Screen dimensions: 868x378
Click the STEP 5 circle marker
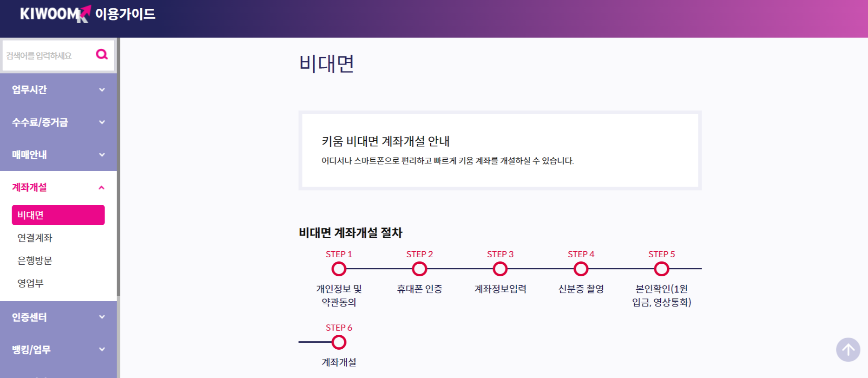click(662, 268)
